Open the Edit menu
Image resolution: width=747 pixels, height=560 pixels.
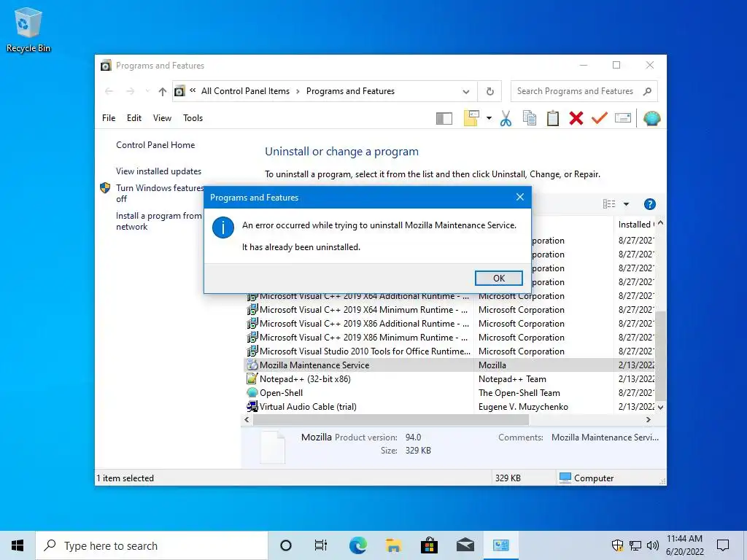point(134,118)
